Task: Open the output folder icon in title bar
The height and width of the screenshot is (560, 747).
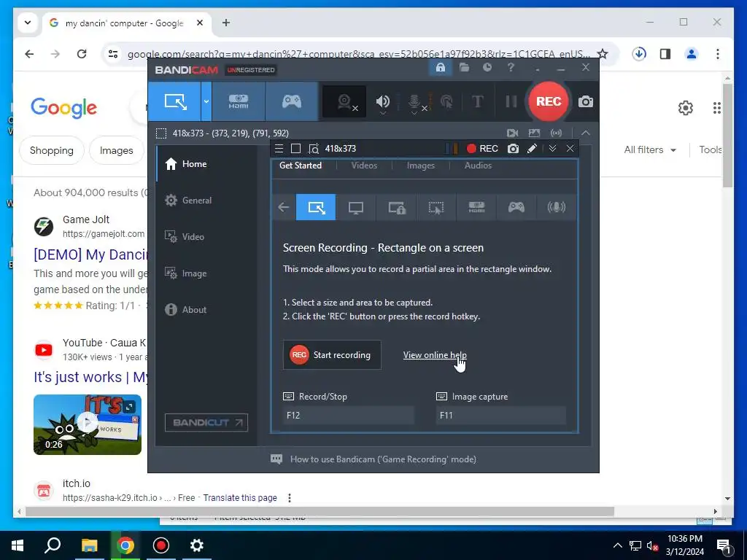Action: click(x=464, y=68)
